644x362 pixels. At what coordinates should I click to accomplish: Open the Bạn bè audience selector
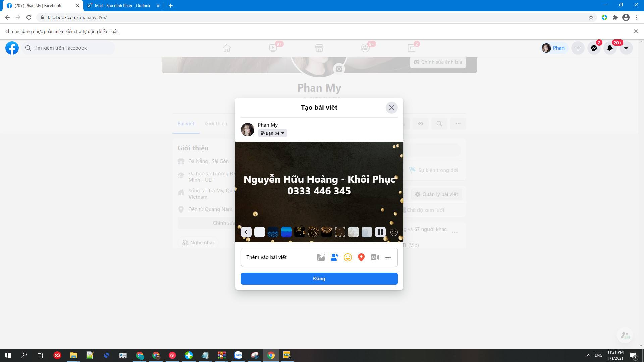272,133
